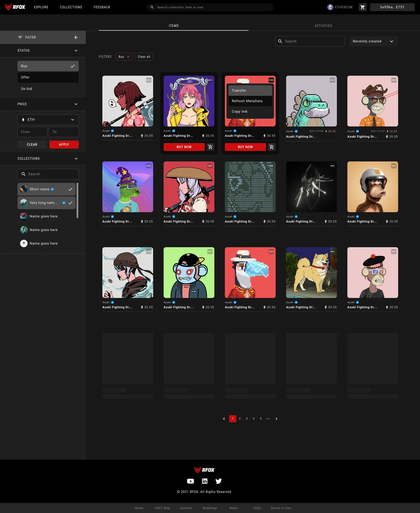Remove the Buy filter chip

(x=128, y=57)
